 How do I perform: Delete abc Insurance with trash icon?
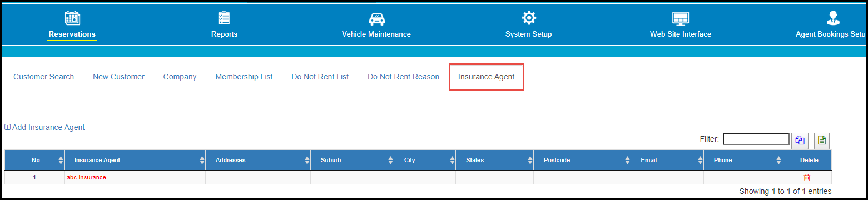[x=807, y=177]
